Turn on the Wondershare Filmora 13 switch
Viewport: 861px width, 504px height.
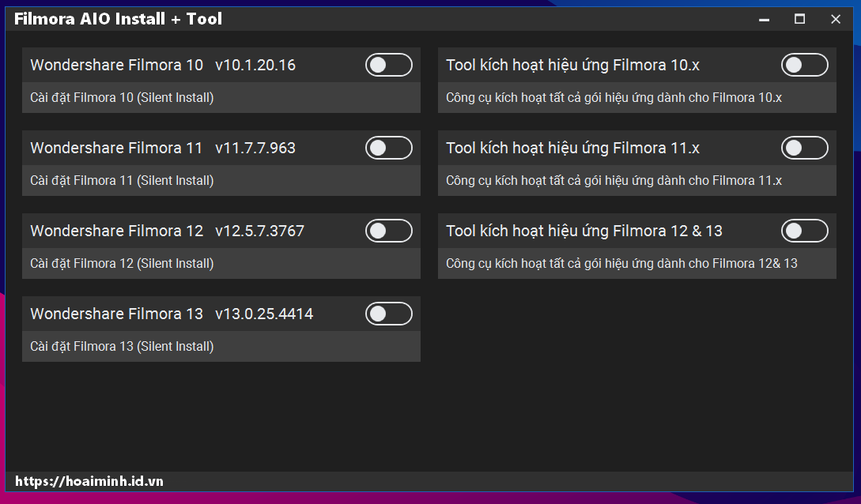pos(389,314)
